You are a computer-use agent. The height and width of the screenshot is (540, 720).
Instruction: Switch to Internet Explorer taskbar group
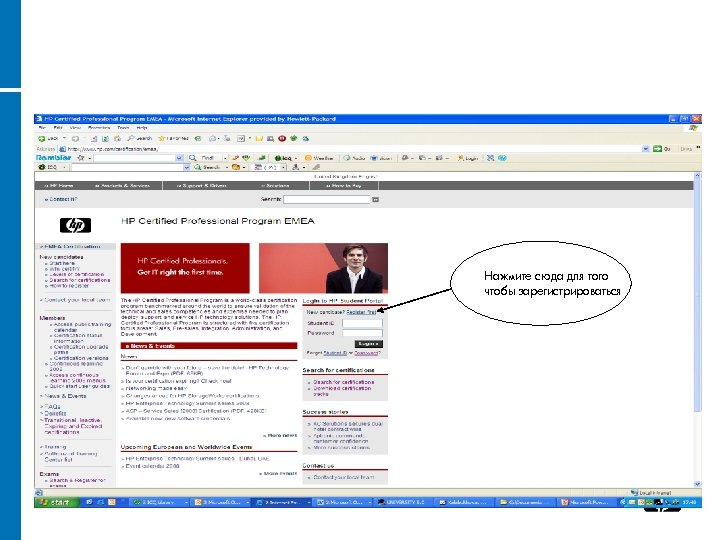click(x=282, y=502)
